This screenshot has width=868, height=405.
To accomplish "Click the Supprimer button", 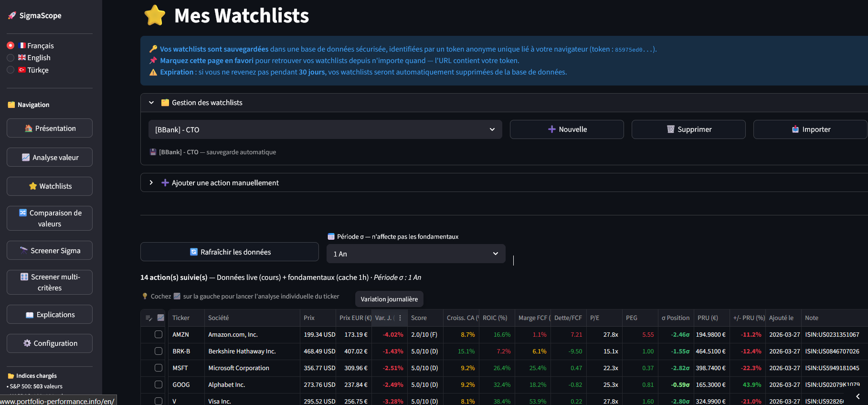I will tap(688, 129).
